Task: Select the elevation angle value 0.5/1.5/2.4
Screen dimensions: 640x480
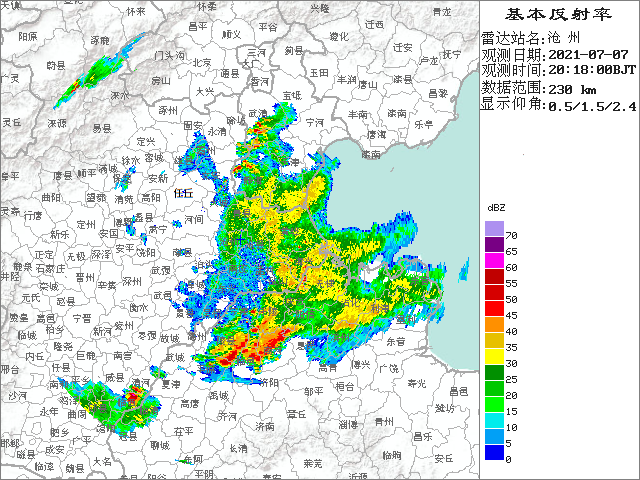Action: click(591, 105)
